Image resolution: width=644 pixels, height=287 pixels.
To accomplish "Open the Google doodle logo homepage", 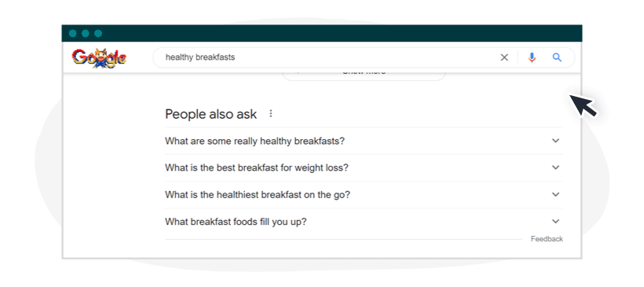I will [99, 58].
